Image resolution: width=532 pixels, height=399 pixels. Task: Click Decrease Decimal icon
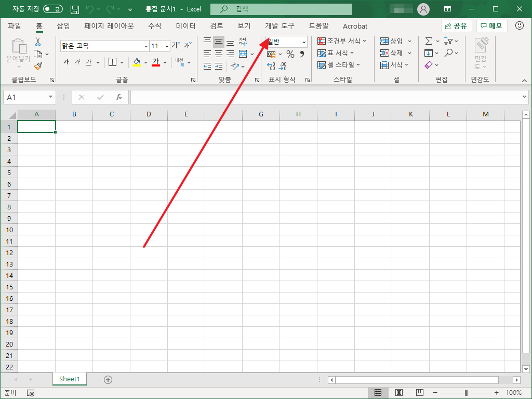click(x=283, y=66)
